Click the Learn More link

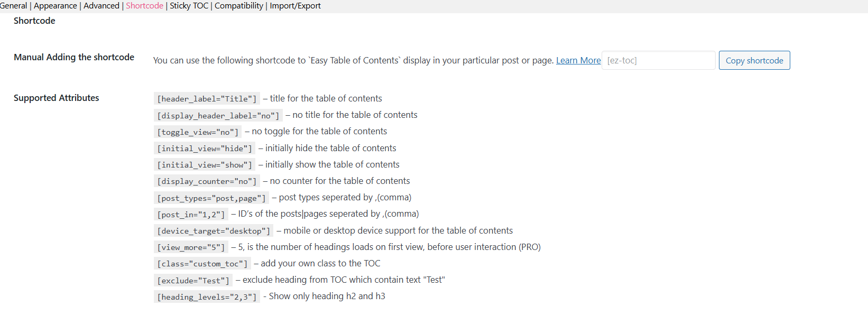tap(578, 60)
